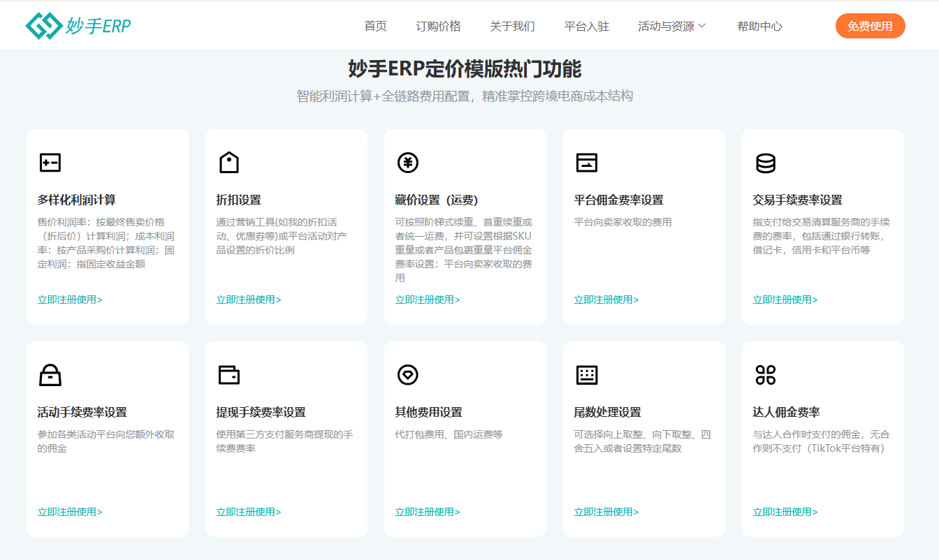The image size is (939, 560).
Task: Click the 尾数处理设置 keypad icon
Action: point(587,375)
